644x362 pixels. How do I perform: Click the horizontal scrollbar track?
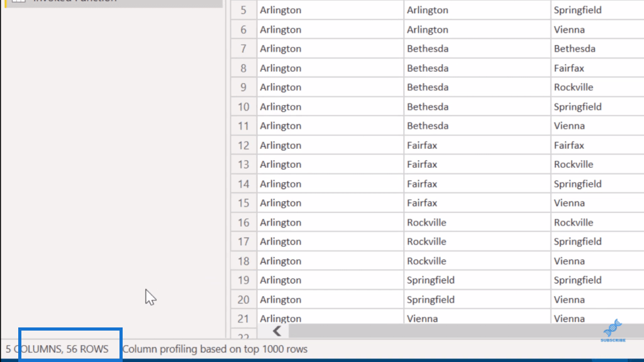(466, 331)
